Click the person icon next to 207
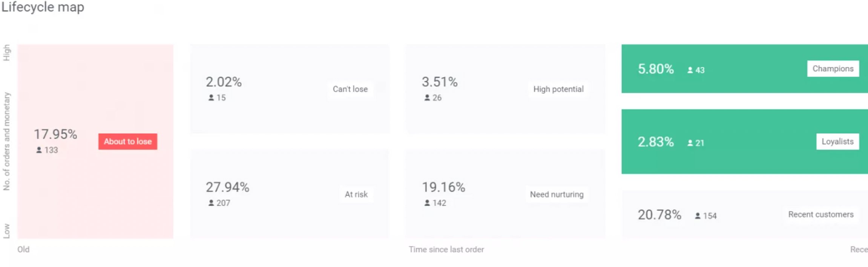The image size is (868, 267). pos(211,203)
